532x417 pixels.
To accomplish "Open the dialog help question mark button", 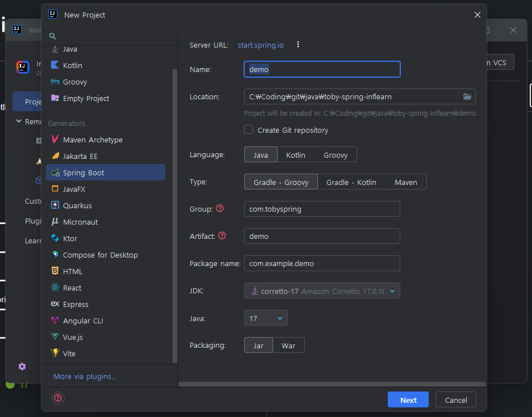I will [58, 398].
